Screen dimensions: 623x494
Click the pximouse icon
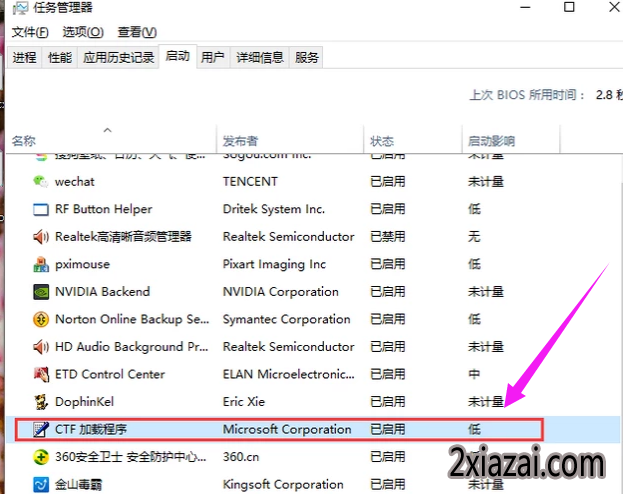(x=41, y=264)
